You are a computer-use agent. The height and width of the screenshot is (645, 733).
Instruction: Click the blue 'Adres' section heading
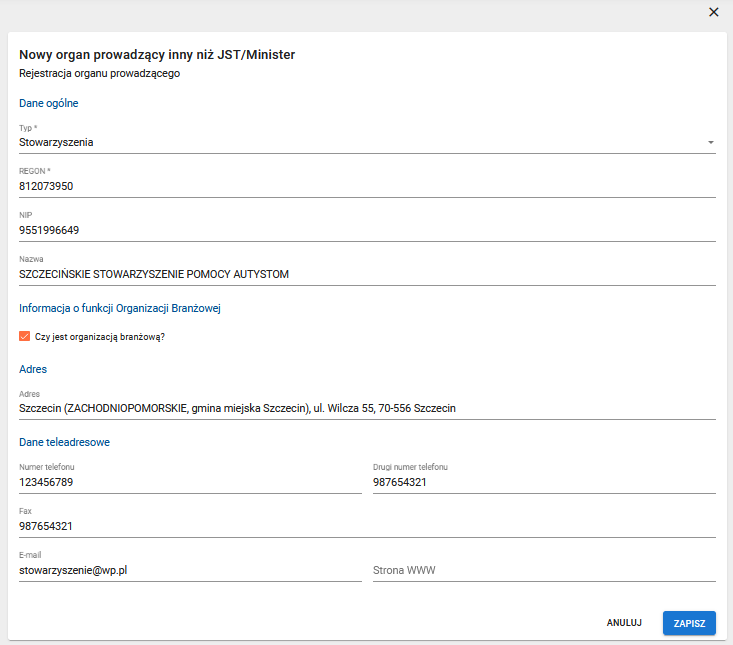(x=33, y=369)
